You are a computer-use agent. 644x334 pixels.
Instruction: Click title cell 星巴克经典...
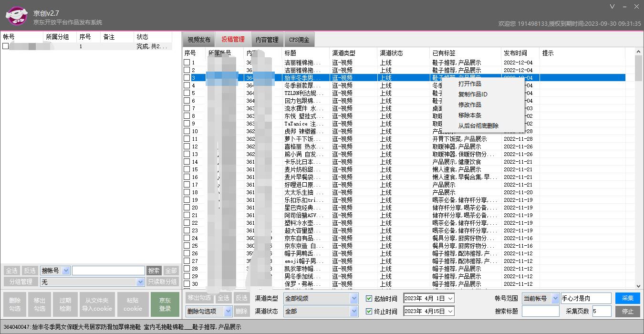pos(302,208)
